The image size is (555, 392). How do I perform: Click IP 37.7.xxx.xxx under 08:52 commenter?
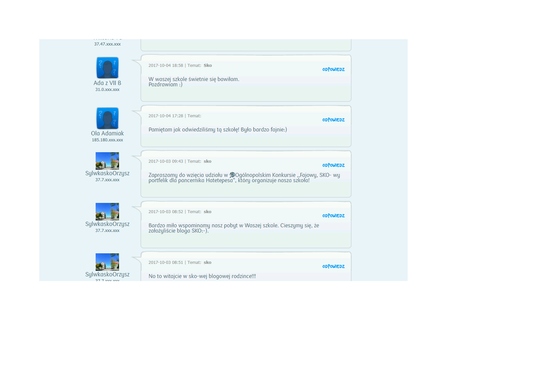pyautogui.click(x=107, y=230)
